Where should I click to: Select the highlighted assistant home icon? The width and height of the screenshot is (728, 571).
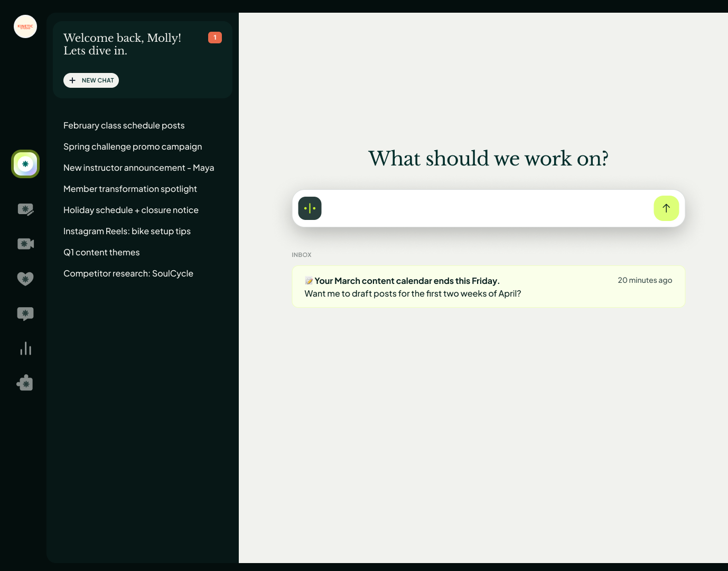coord(25,164)
